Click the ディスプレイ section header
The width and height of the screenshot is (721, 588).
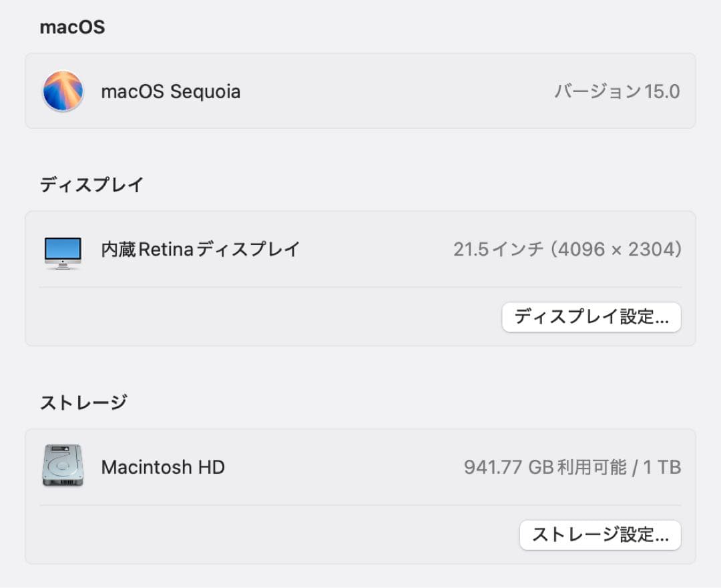point(91,184)
